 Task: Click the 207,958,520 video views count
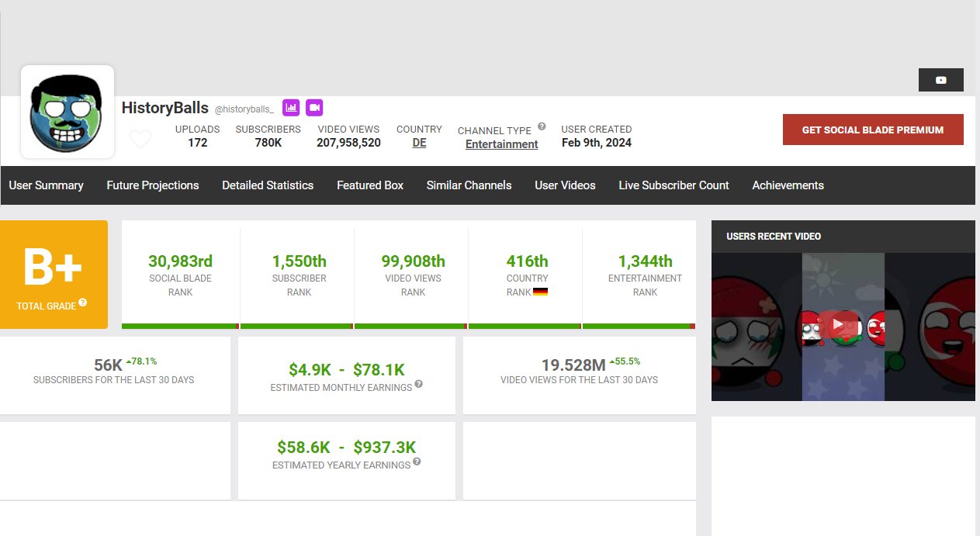click(348, 143)
